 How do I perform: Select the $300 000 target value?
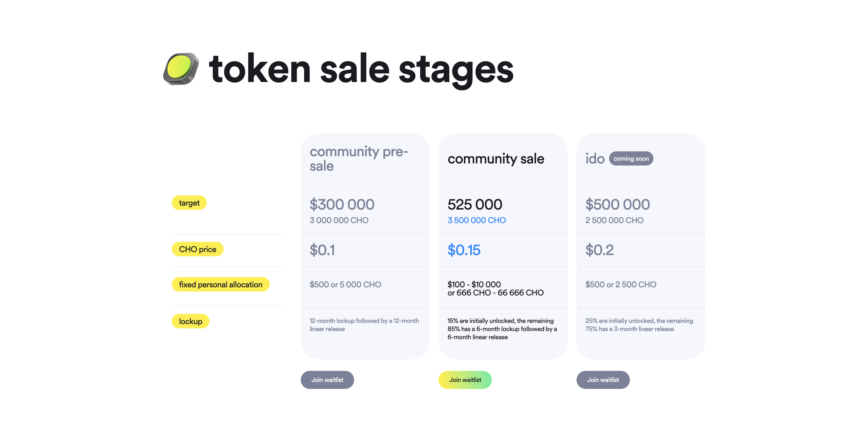tap(342, 204)
